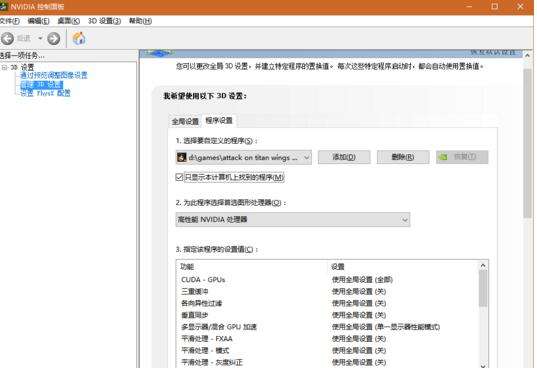This screenshot has height=368, width=537.
Task: Select the 平滑处理 - FXAA row
Action: point(327,339)
